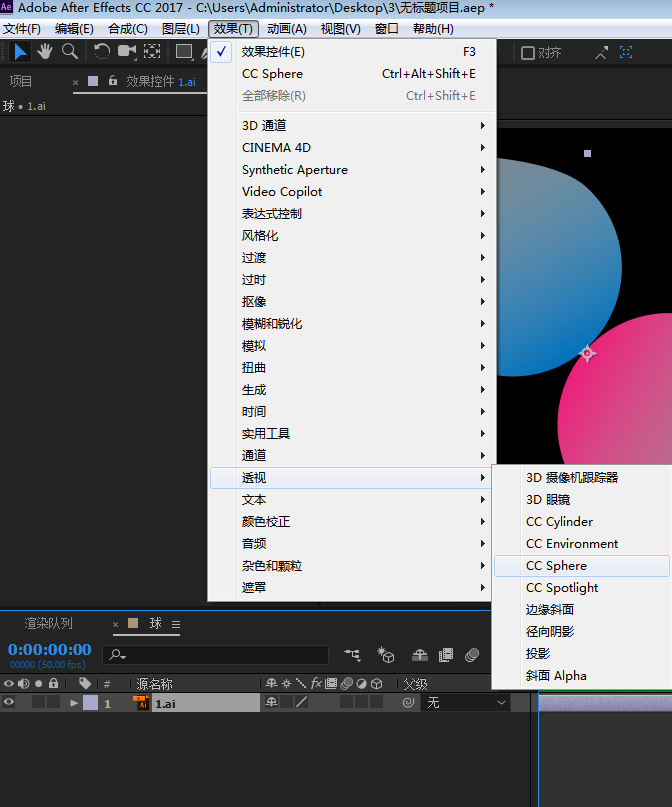Enable motion blur for the composition
Image resolution: width=672 pixels, height=807 pixels.
click(472, 655)
